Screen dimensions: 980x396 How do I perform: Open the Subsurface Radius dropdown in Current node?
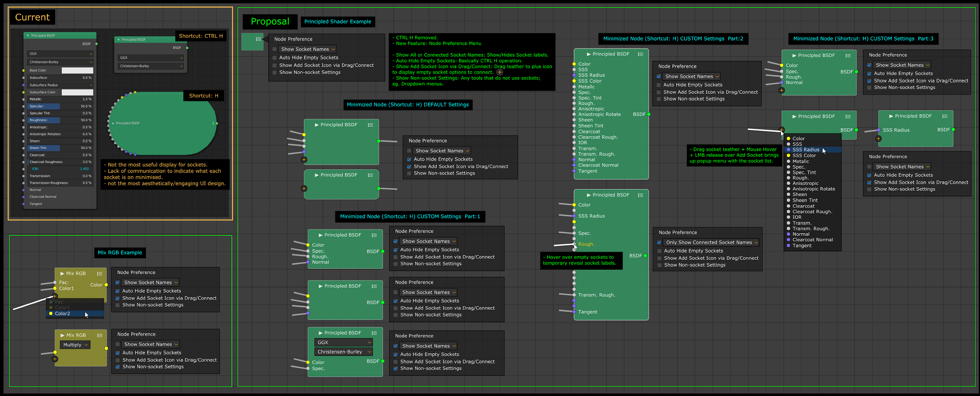[60, 85]
